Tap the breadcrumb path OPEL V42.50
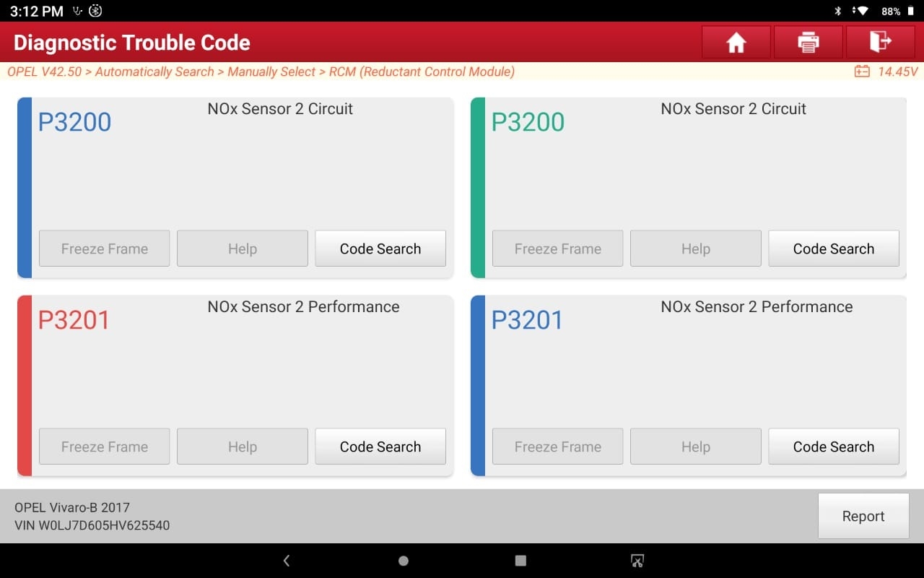Image resolution: width=924 pixels, height=578 pixels. [45, 72]
